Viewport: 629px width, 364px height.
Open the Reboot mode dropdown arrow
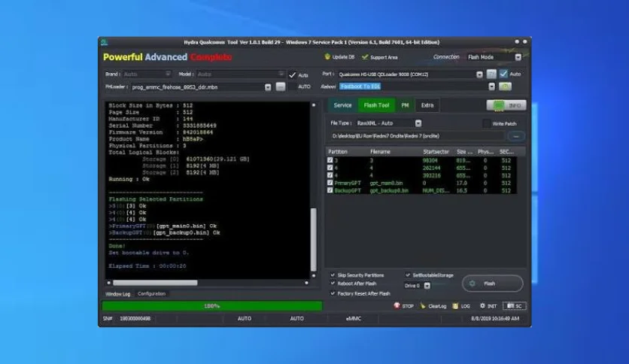coord(491,86)
